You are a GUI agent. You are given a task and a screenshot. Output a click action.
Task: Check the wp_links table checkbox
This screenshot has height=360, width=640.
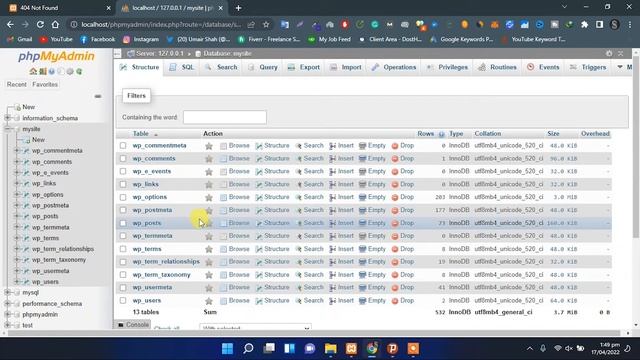pyautogui.click(x=123, y=184)
